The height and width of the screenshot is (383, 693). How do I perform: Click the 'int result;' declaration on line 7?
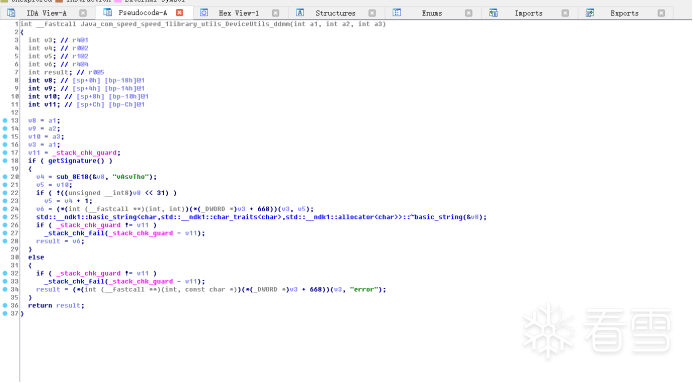[49, 72]
